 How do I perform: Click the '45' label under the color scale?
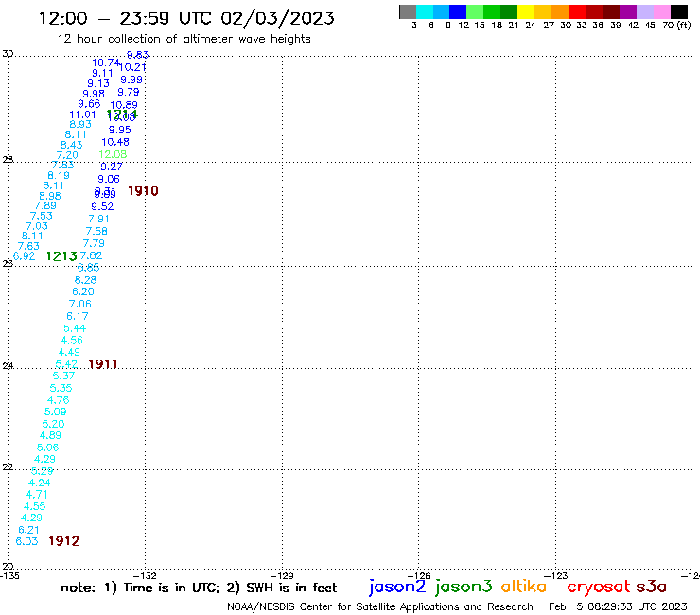click(650, 26)
